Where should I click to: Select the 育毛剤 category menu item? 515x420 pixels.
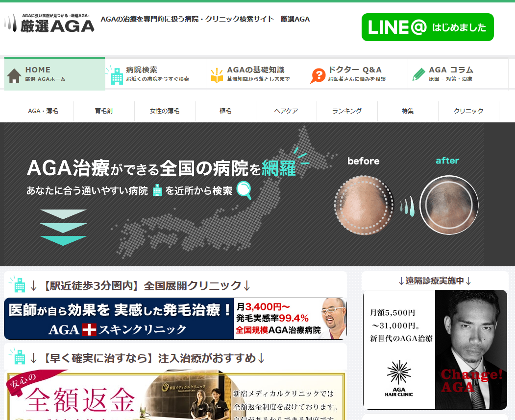pyautogui.click(x=104, y=111)
